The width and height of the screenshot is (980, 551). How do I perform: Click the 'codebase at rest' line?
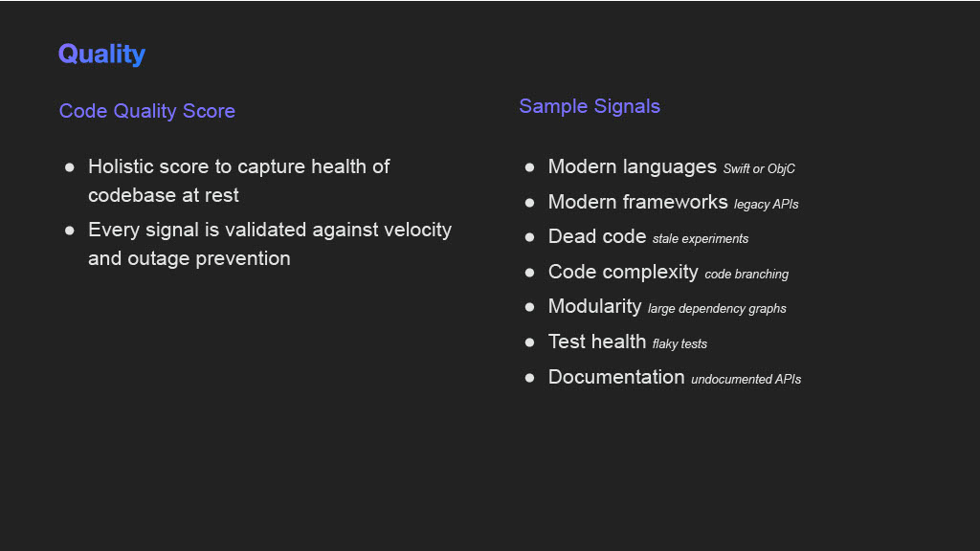click(163, 195)
